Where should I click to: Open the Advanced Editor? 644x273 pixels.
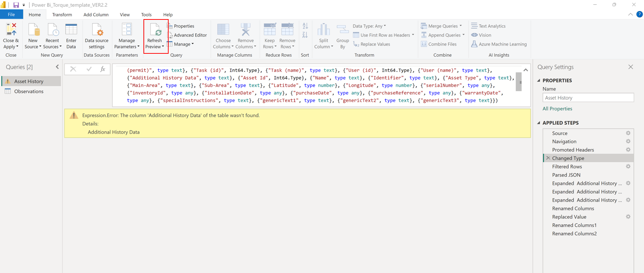click(190, 35)
